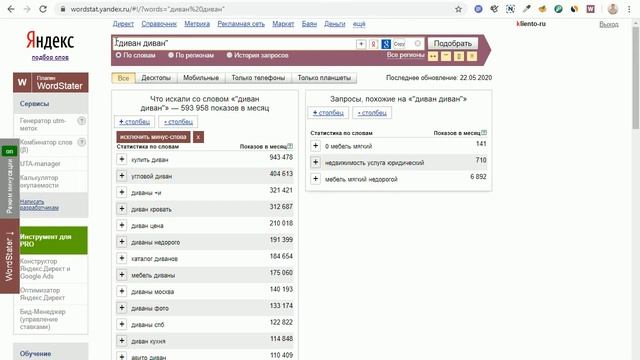The height and width of the screenshot is (360, 640).
Task: Open the Chrome three-dot menu
Action: (x=629, y=9)
